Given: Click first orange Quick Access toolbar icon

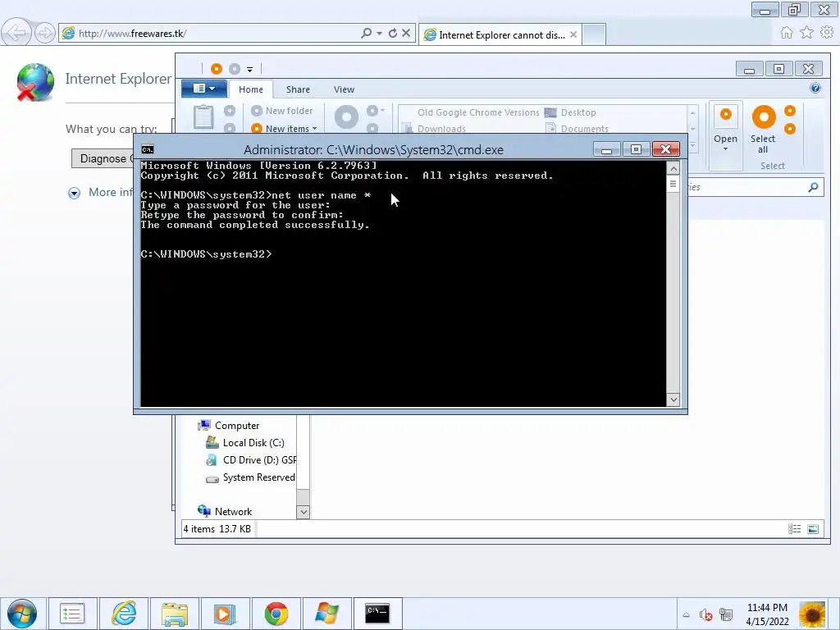Looking at the screenshot, I should coord(217,69).
